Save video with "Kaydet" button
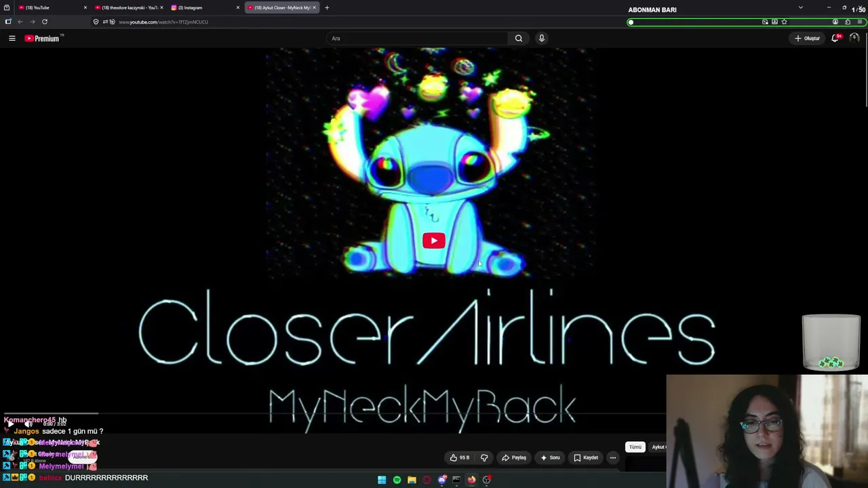Image resolution: width=868 pixels, height=488 pixels. click(586, 457)
